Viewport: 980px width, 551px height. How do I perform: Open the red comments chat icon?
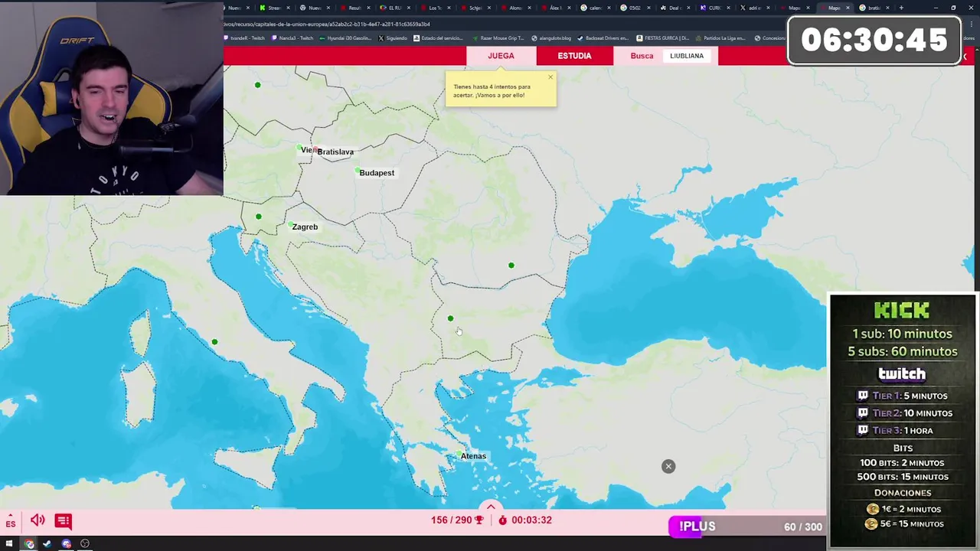coord(64,520)
